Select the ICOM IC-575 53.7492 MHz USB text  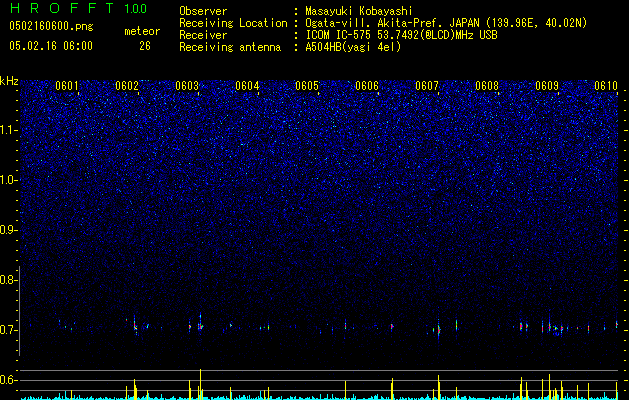click(401, 35)
